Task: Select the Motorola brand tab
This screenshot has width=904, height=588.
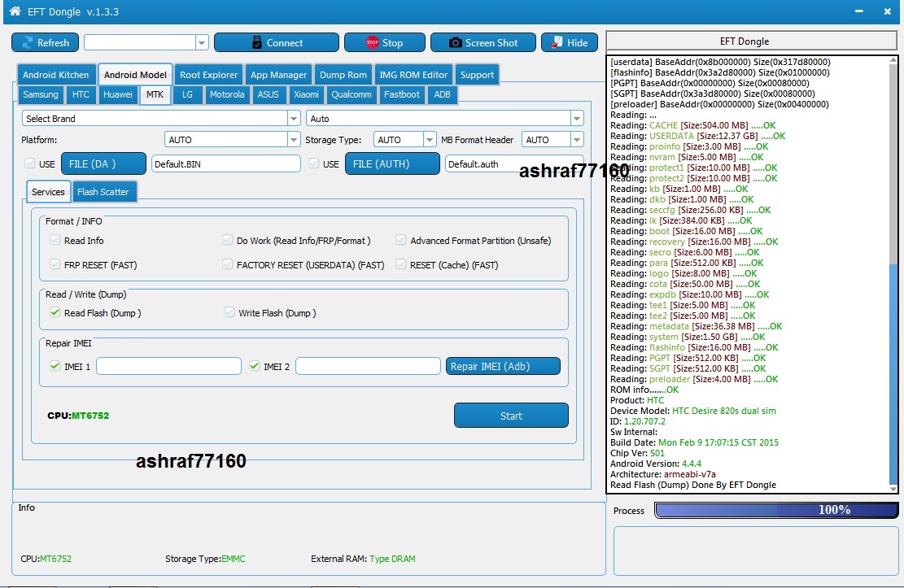Action: (226, 94)
